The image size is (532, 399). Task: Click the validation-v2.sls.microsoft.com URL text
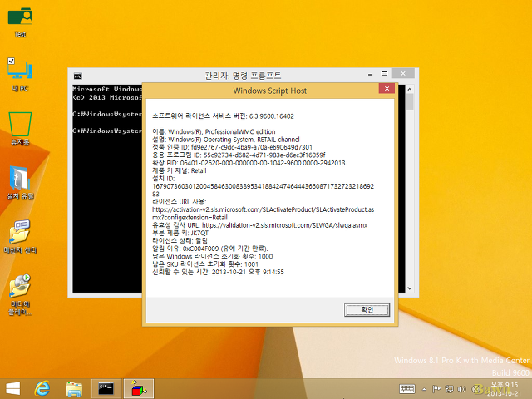tap(284, 225)
